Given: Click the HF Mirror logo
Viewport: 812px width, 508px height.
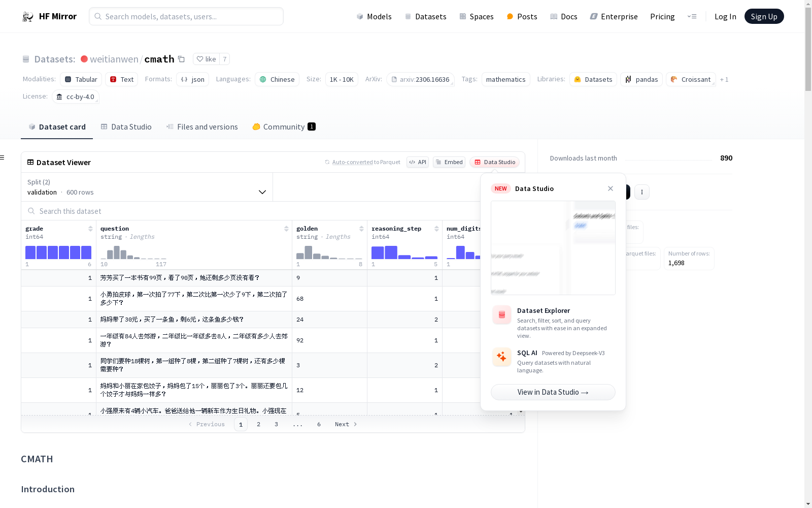Looking at the screenshot, I should tap(49, 16).
